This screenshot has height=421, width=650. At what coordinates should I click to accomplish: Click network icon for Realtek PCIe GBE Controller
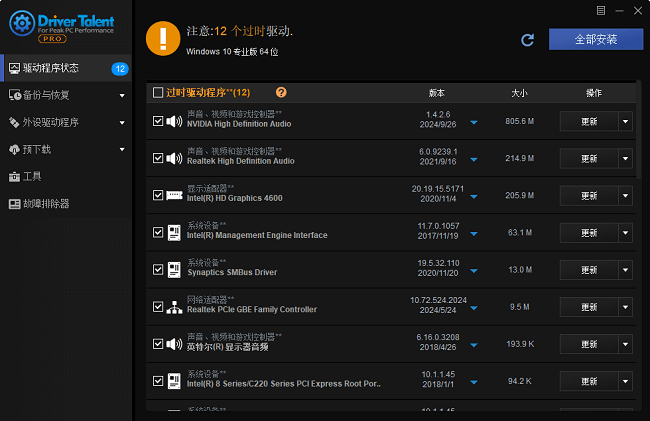[x=174, y=307]
